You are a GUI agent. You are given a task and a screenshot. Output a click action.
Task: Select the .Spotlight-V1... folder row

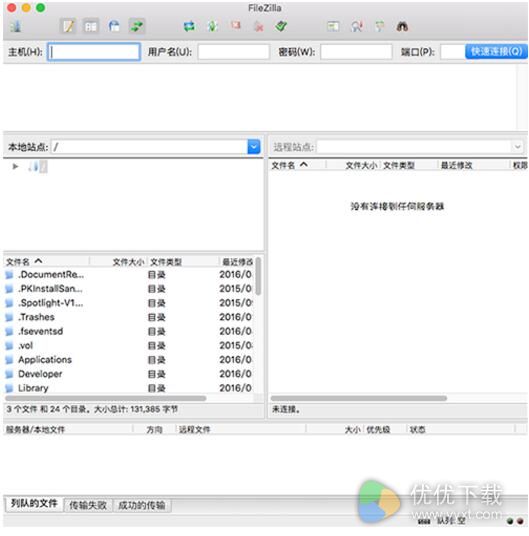[129, 303]
